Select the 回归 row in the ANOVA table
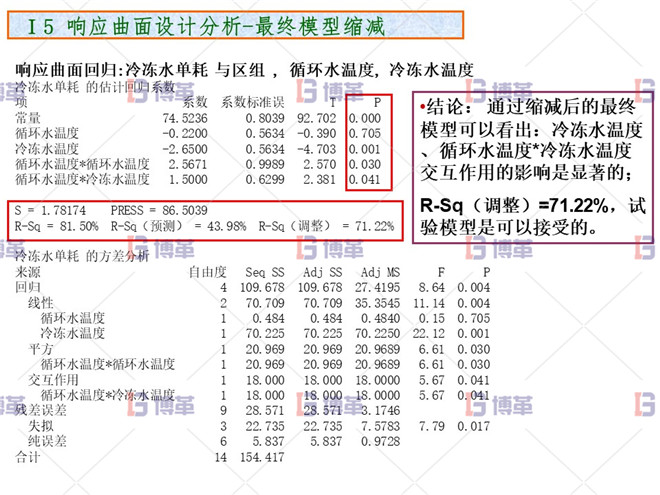 tap(29, 287)
